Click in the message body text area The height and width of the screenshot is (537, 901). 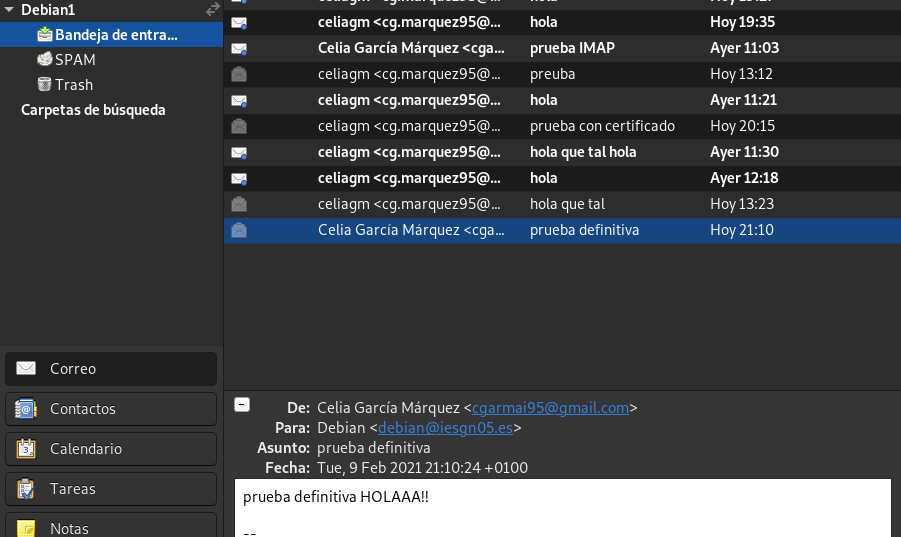point(562,510)
